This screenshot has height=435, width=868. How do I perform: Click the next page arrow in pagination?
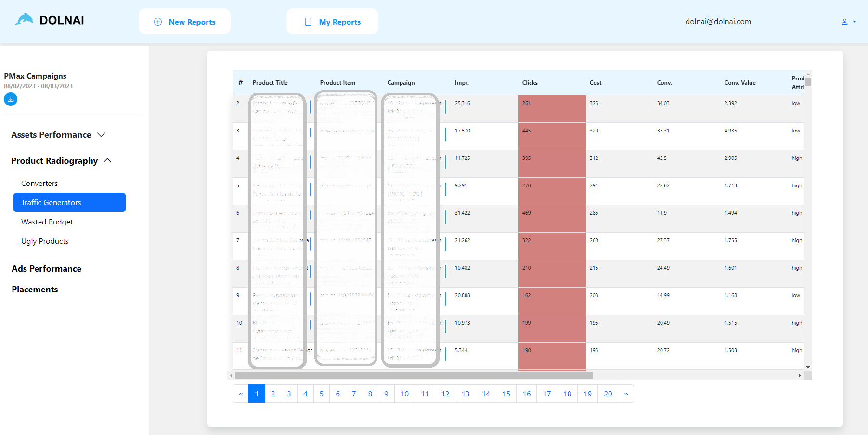point(626,394)
